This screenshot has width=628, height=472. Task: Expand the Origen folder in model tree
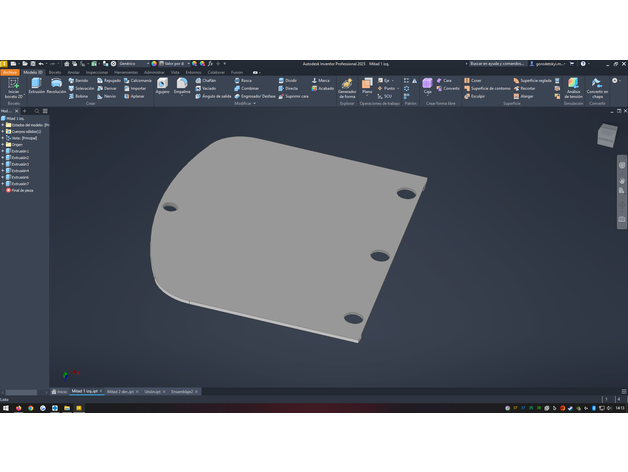(4, 144)
